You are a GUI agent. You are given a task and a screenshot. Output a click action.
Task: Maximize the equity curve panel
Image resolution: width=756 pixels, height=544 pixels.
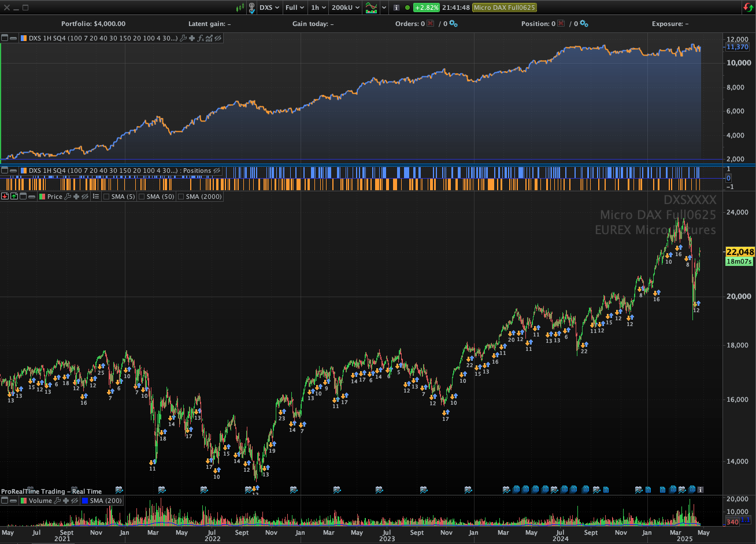[5, 38]
